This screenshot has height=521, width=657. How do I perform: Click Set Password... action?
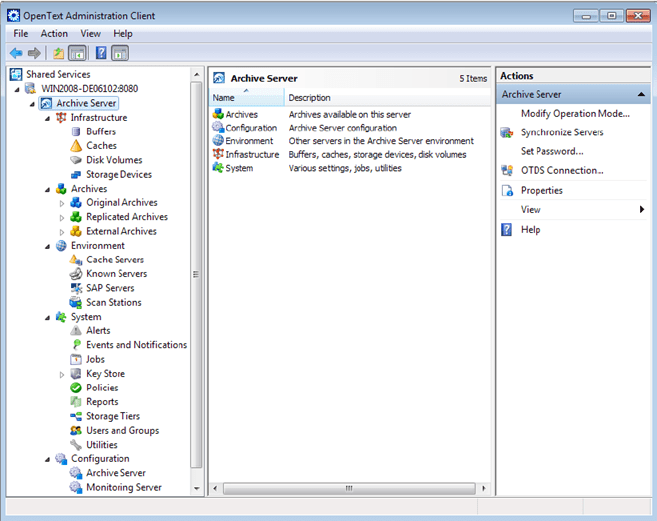pyautogui.click(x=552, y=151)
